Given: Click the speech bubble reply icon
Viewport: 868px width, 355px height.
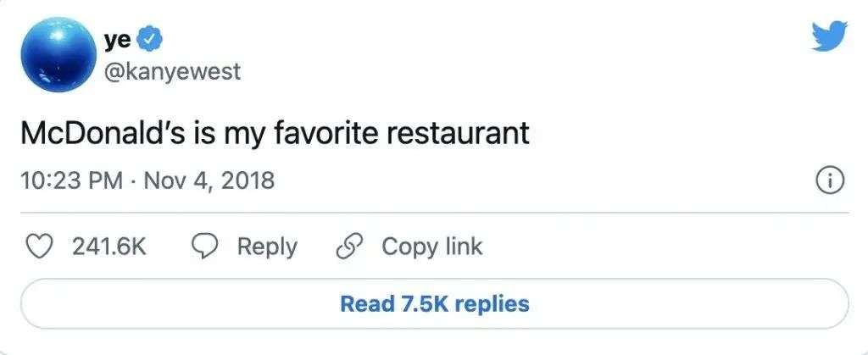Looking at the screenshot, I should coord(206,247).
